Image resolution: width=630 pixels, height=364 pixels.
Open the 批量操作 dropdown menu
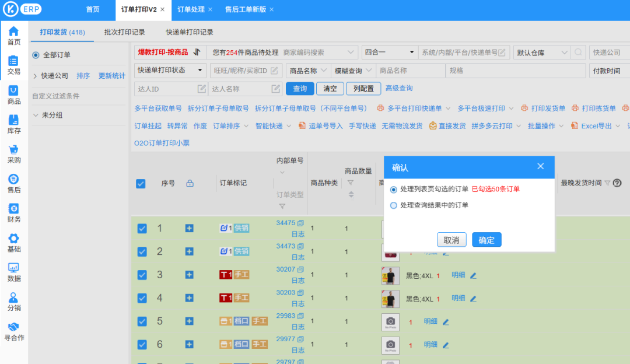coord(543,125)
